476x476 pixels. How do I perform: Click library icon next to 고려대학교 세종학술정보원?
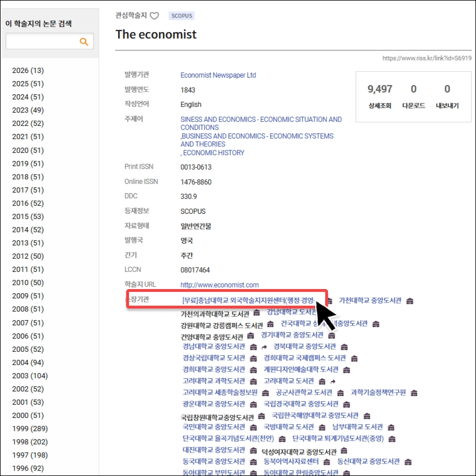265,393
